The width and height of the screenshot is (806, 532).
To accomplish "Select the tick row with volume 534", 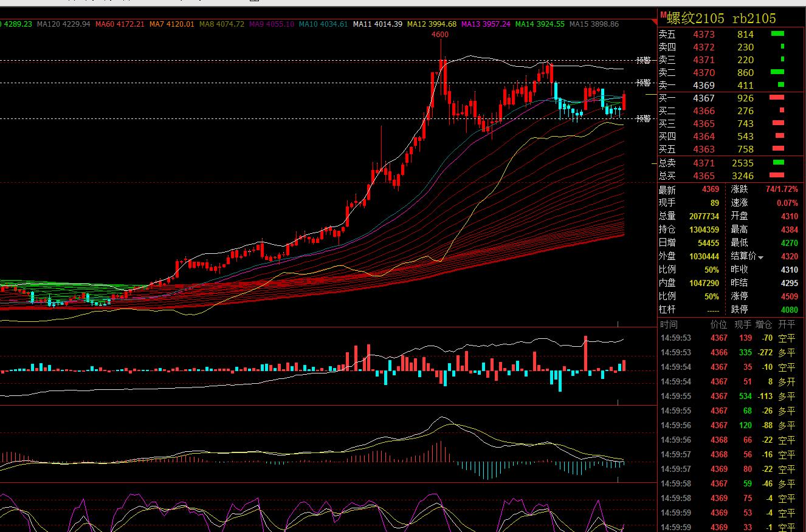I will click(731, 396).
